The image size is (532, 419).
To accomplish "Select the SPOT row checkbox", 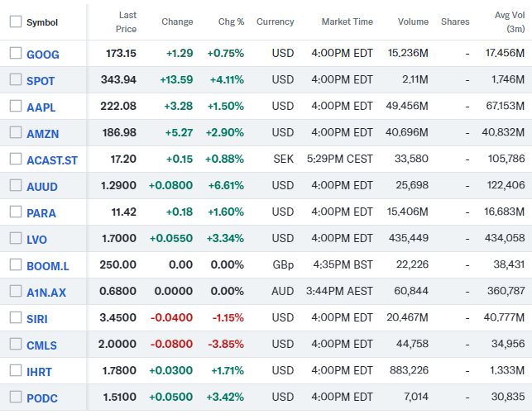I will pos(16,80).
